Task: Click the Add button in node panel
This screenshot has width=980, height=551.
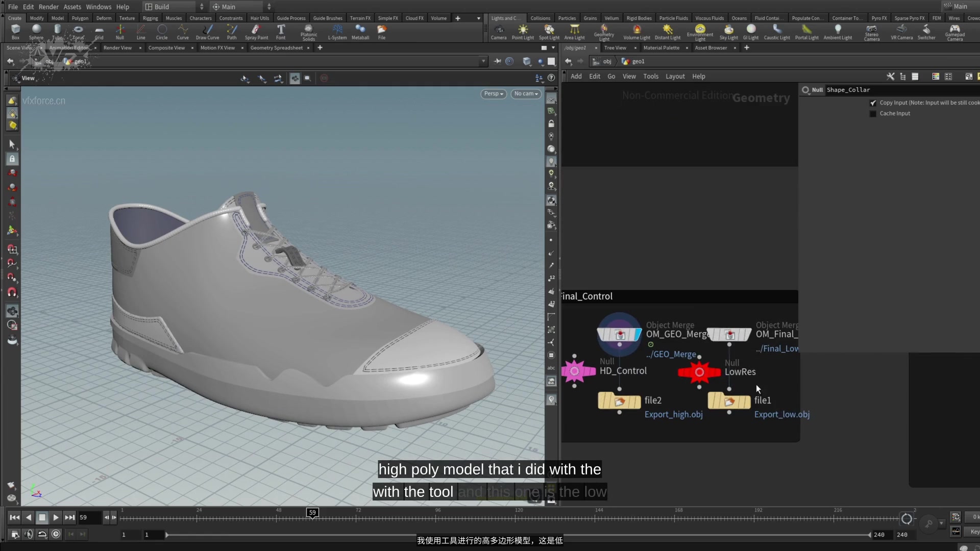Action: click(x=575, y=76)
